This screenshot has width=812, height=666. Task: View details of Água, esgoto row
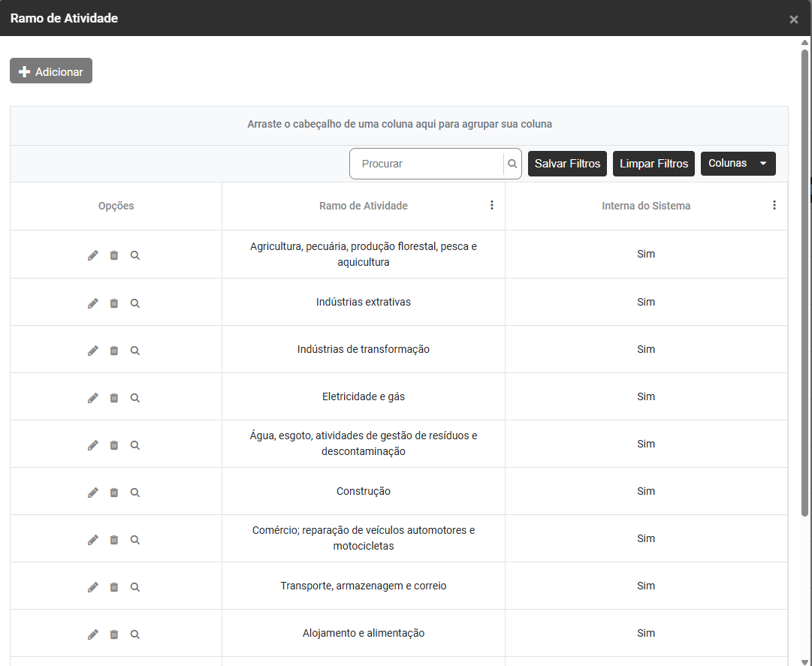135,445
